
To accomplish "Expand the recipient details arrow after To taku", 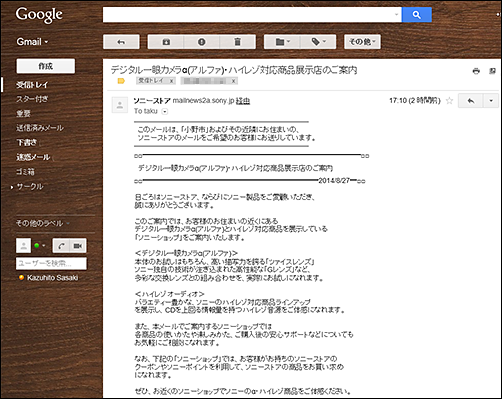I will pyautogui.click(x=165, y=112).
